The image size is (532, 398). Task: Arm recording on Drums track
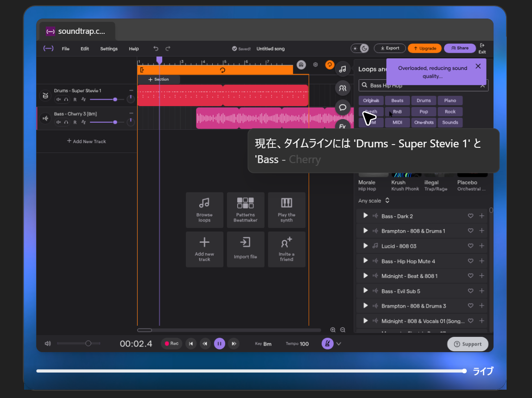75,100
